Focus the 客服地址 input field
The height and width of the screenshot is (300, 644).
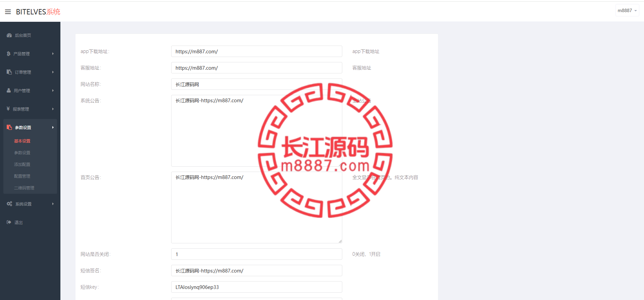tap(257, 68)
